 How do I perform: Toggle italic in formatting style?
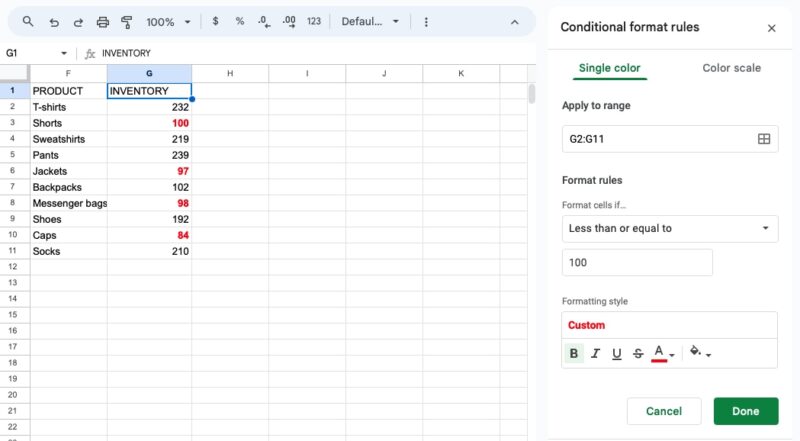595,353
